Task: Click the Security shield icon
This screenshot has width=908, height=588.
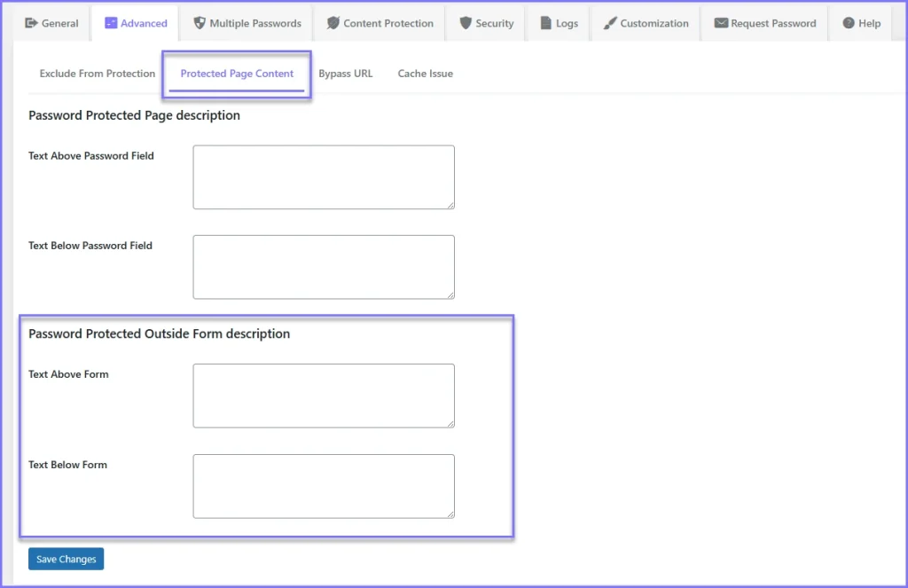Action: (x=466, y=23)
